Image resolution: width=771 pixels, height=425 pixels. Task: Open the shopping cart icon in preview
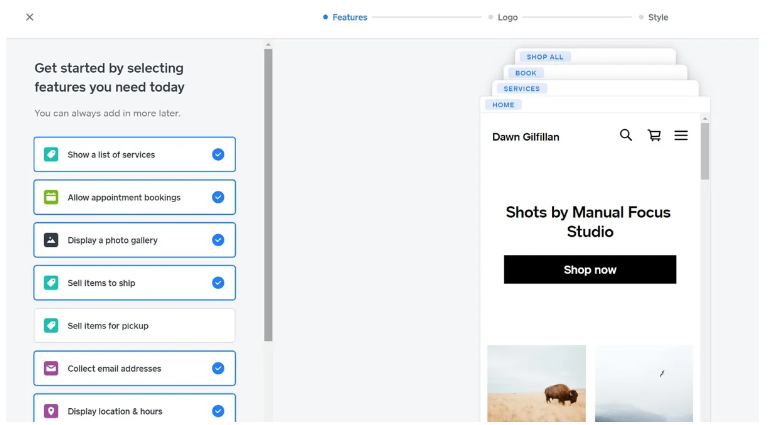654,135
